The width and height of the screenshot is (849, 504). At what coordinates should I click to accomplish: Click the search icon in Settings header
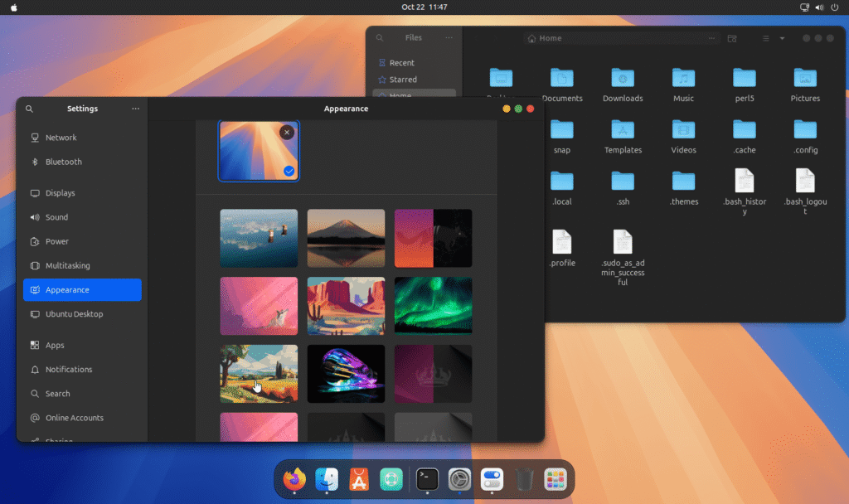[x=29, y=109]
